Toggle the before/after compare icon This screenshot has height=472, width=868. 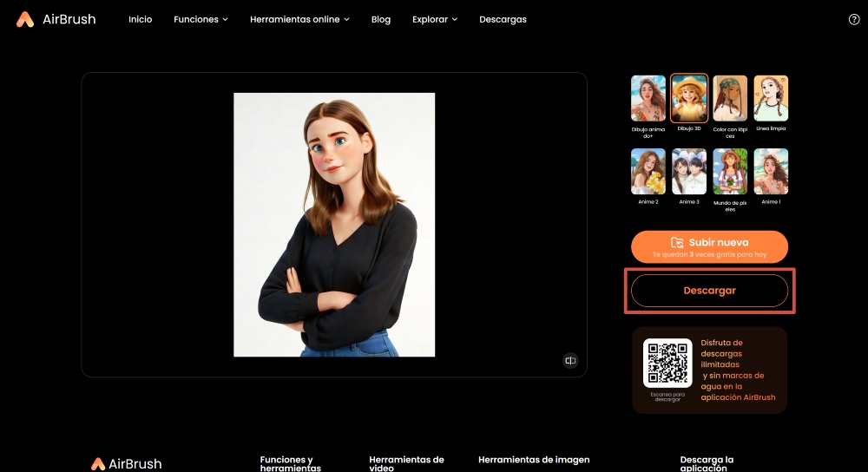coord(570,361)
